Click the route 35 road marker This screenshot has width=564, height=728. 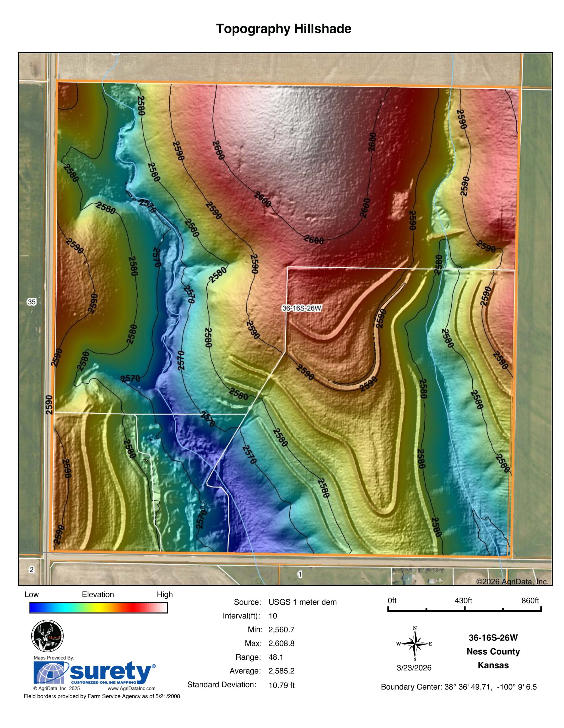tap(32, 302)
